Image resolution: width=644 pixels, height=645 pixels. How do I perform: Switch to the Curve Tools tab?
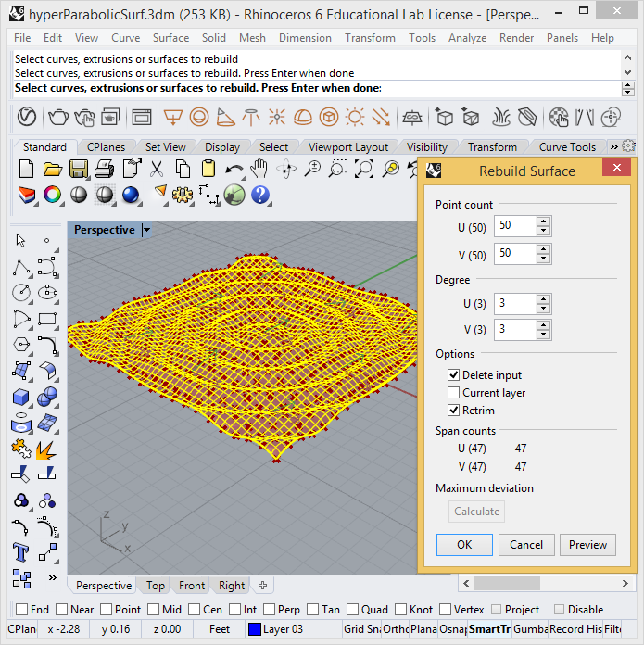[x=567, y=146]
